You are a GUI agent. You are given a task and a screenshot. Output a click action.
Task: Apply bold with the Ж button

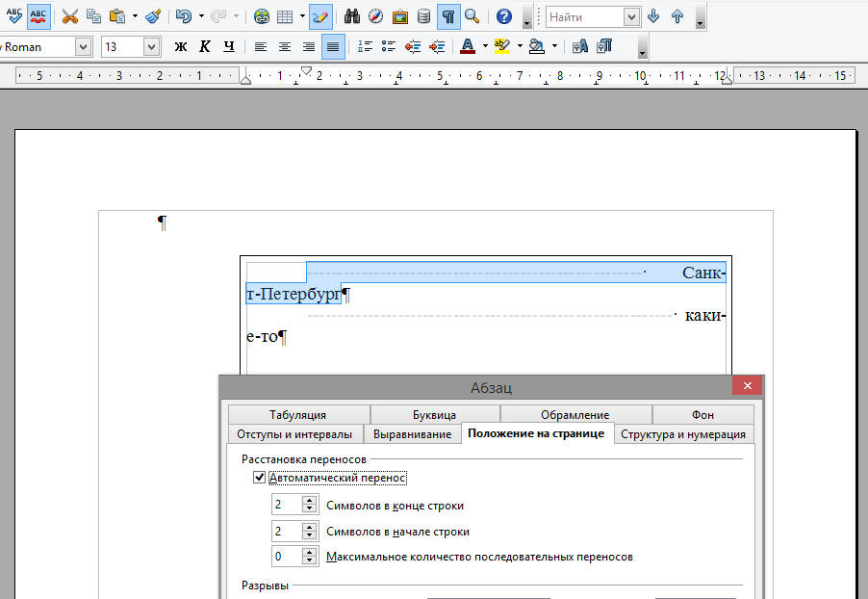point(181,46)
